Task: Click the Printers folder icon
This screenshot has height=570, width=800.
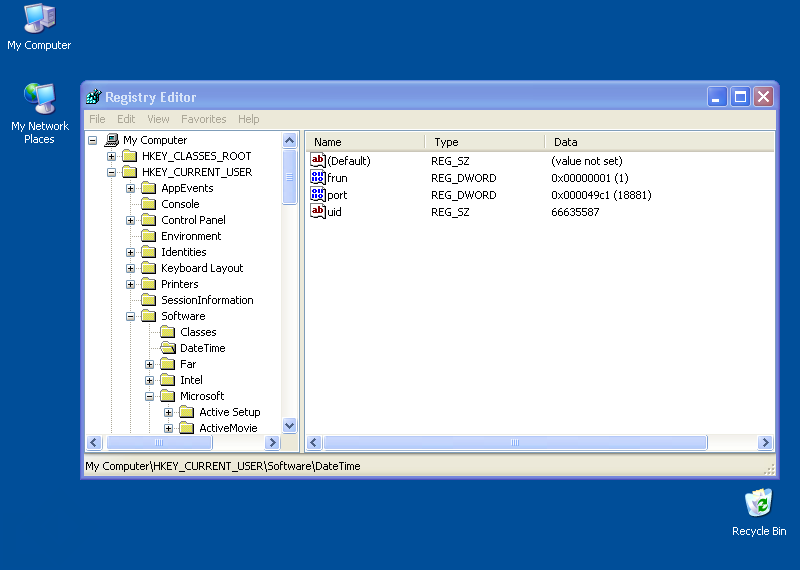Action: point(149,284)
